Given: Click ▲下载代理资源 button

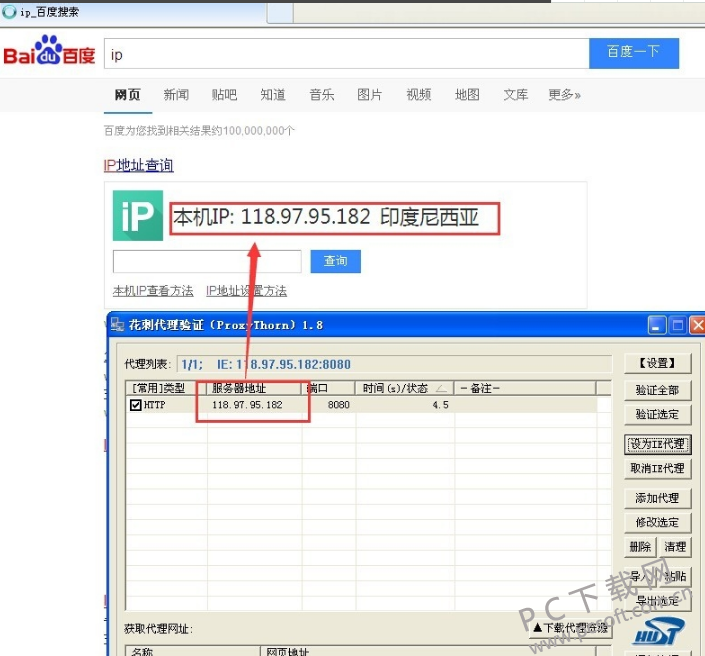Looking at the screenshot, I should [569, 628].
